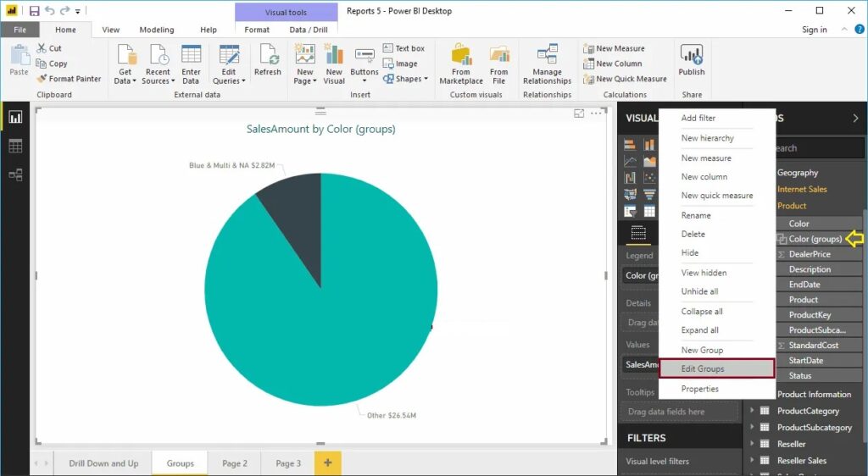The image size is (868, 476).
Task: Click Sign in link
Action: 815,30
